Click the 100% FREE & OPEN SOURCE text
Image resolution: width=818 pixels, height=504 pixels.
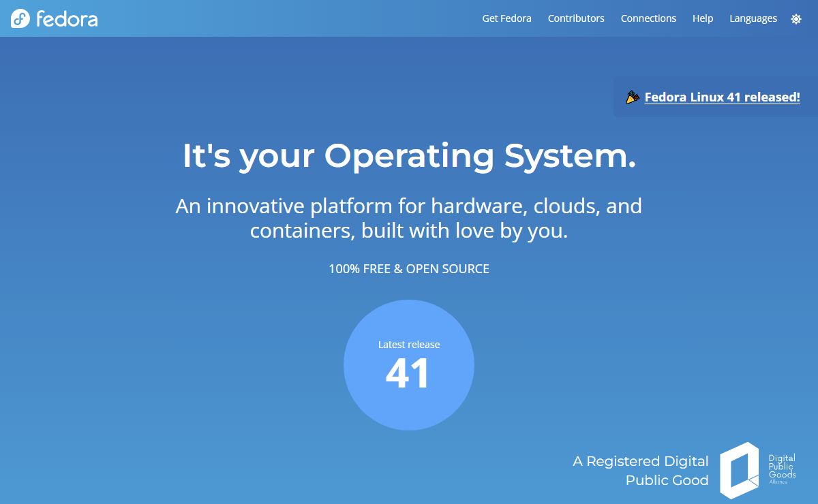point(409,269)
